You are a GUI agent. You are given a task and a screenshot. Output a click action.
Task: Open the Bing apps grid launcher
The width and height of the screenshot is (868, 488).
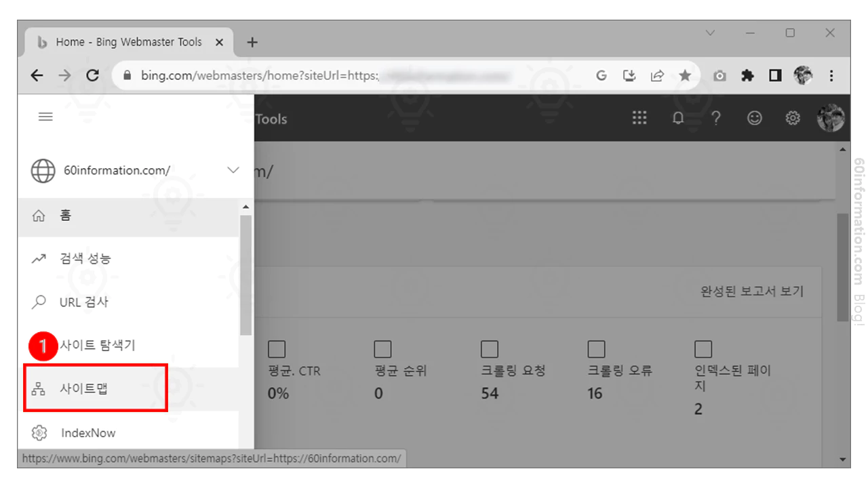[638, 118]
